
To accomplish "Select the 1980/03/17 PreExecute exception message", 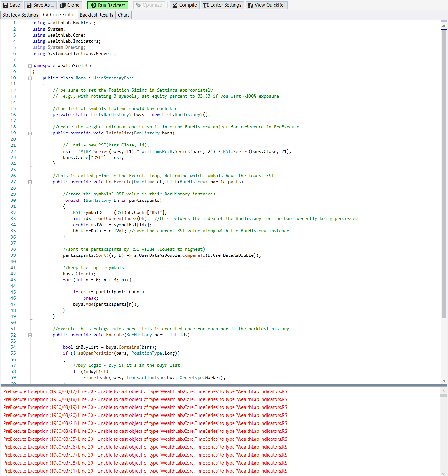I will click(147, 391).
